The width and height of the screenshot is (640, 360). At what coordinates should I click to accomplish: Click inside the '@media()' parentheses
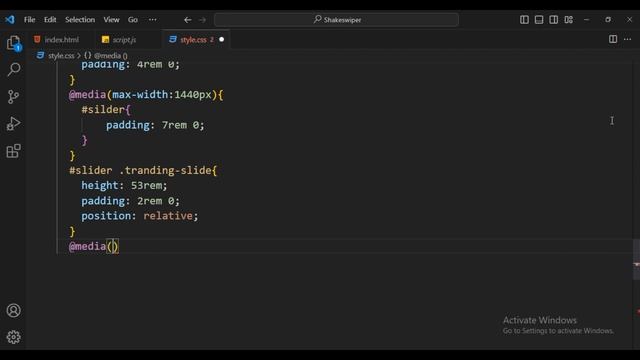click(113, 247)
